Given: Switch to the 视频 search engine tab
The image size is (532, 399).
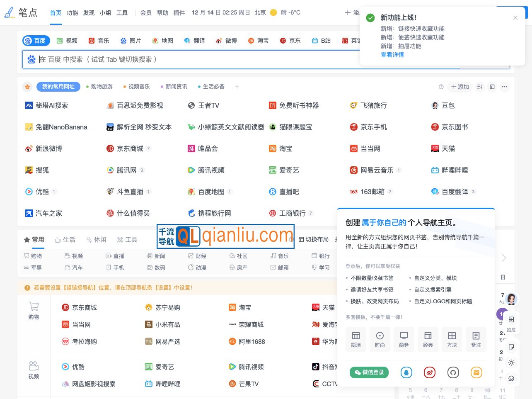Looking at the screenshot, I should pyautogui.click(x=67, y=40).
